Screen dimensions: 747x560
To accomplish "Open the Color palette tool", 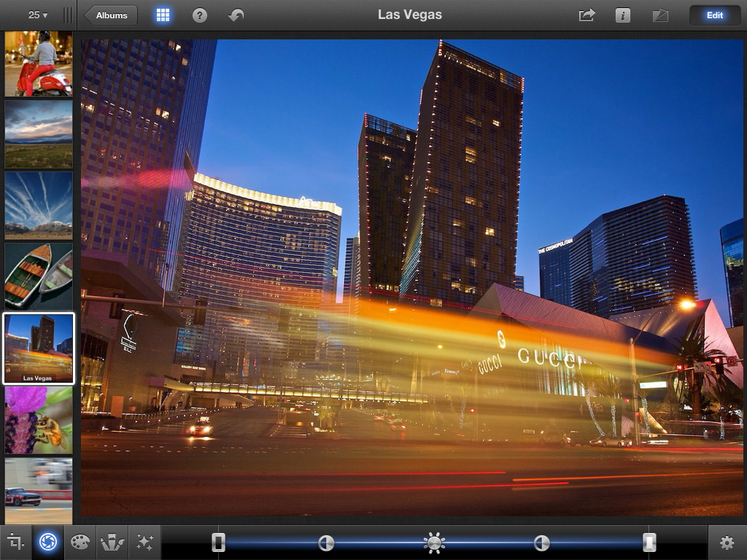I will point(80,542).
